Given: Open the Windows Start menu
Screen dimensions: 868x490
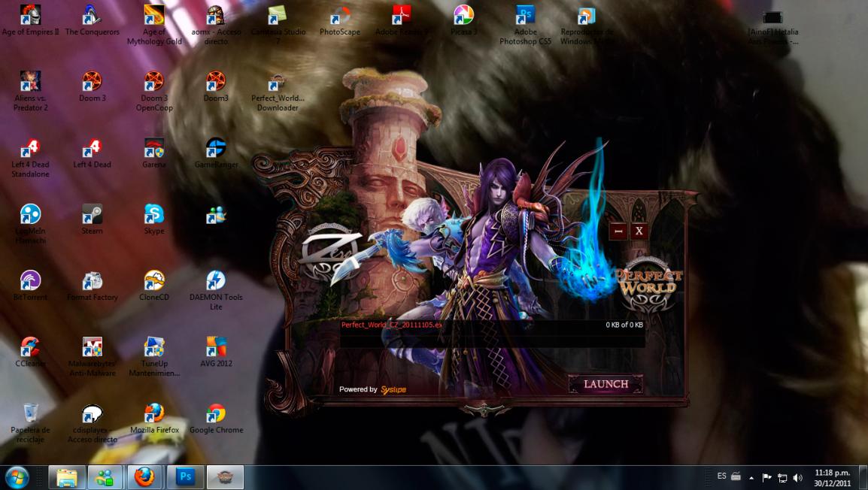Looking at the screenshot, I should click(x=17, y=476).
